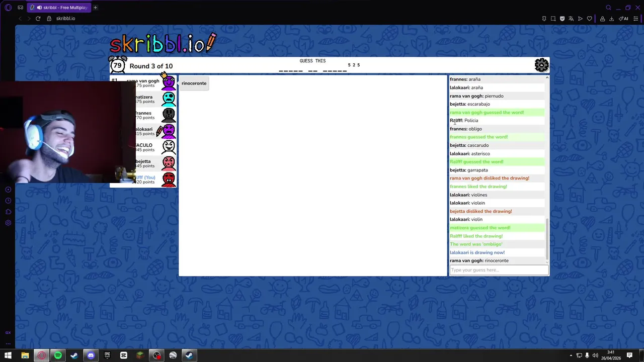Viewport: 644px width, 362px height.
Task: Click the chat scrollbar up arrow
Action: (547, 78)
